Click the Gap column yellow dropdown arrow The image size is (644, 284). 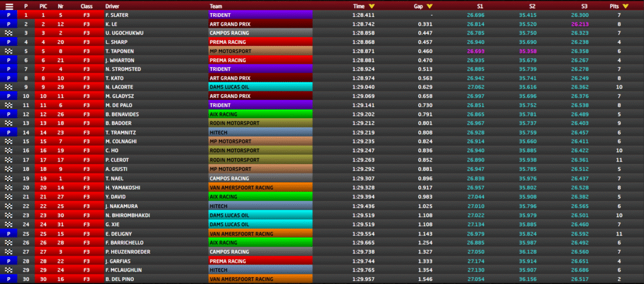pos(429,6)
